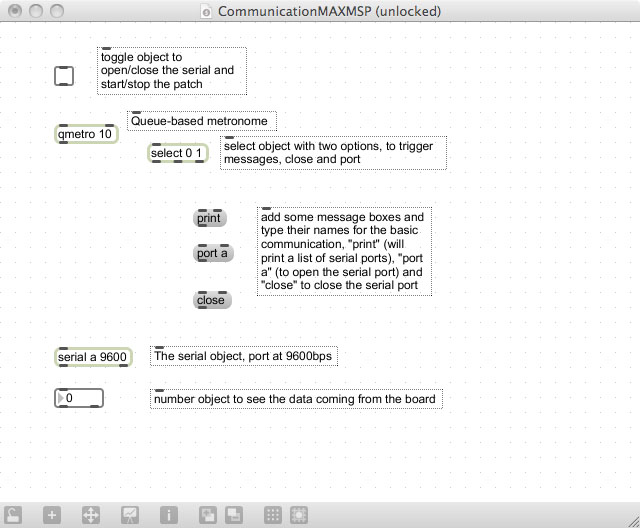
Task: Click the "close" message box
Action: coord(211,300)
